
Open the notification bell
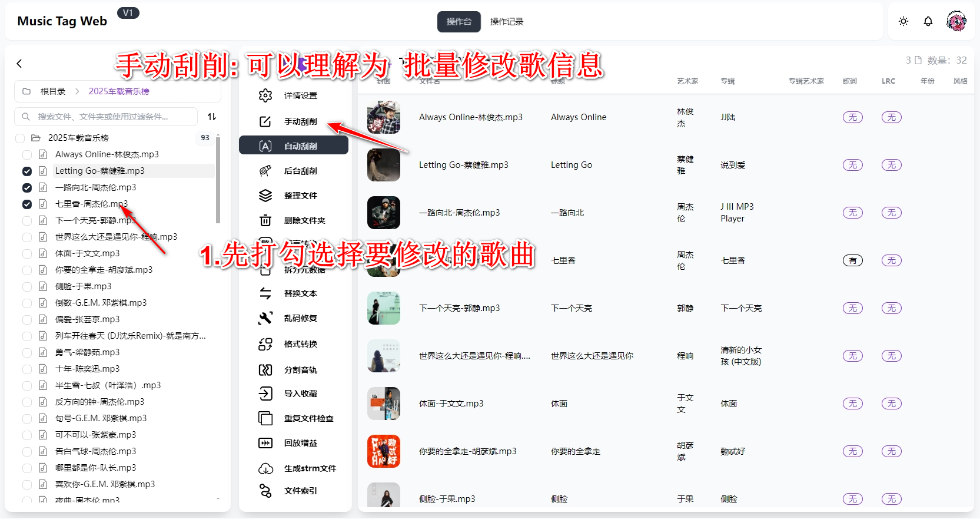click(x=928, y=21)
